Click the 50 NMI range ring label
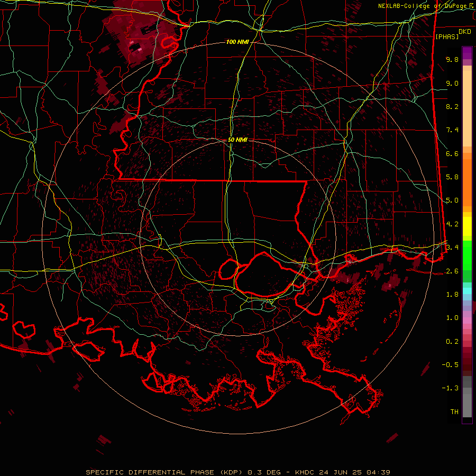Image resolution: width=476 pixels, height=476 pixels. pos(237,140)
